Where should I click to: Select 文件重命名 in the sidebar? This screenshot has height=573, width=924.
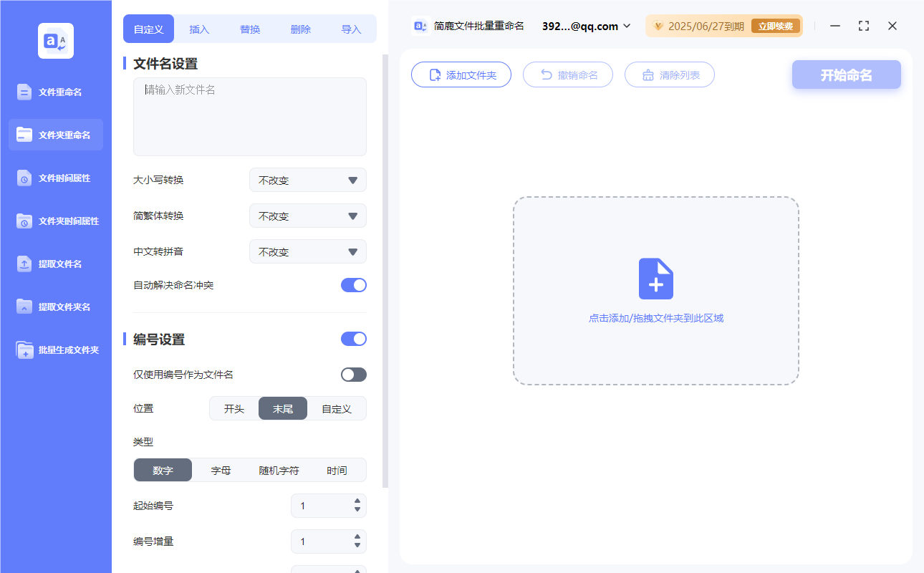(55, 92)
